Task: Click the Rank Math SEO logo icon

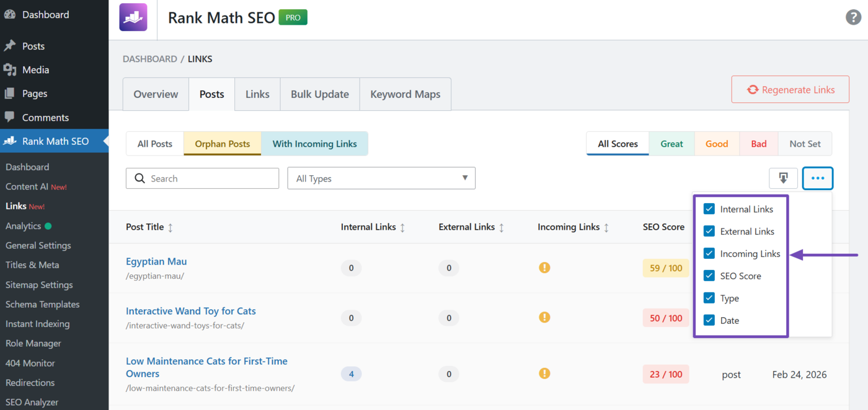Action: [133, 17]
